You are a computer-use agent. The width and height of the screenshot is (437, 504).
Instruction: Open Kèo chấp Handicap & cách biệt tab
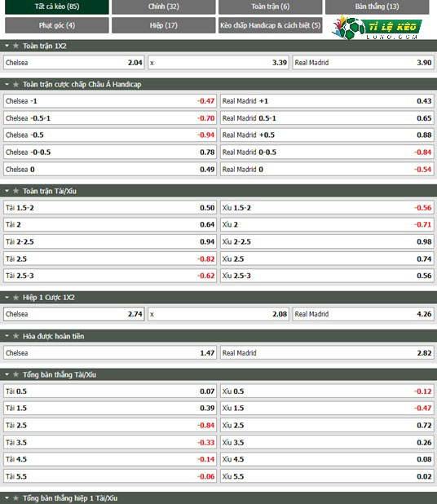point(270,25)
